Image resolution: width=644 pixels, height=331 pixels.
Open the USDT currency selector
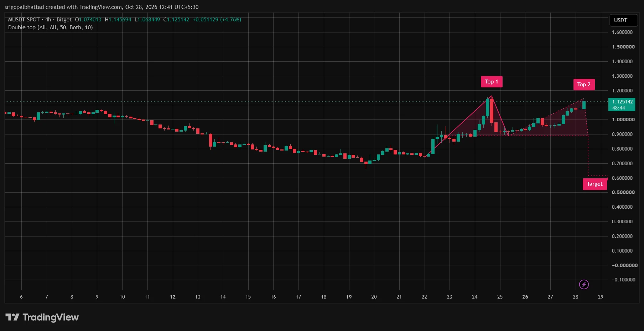(623, 20)
